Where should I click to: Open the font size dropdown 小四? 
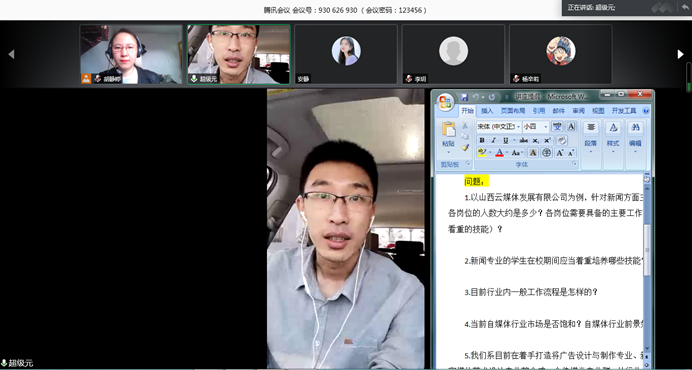(x=536, y=127)
